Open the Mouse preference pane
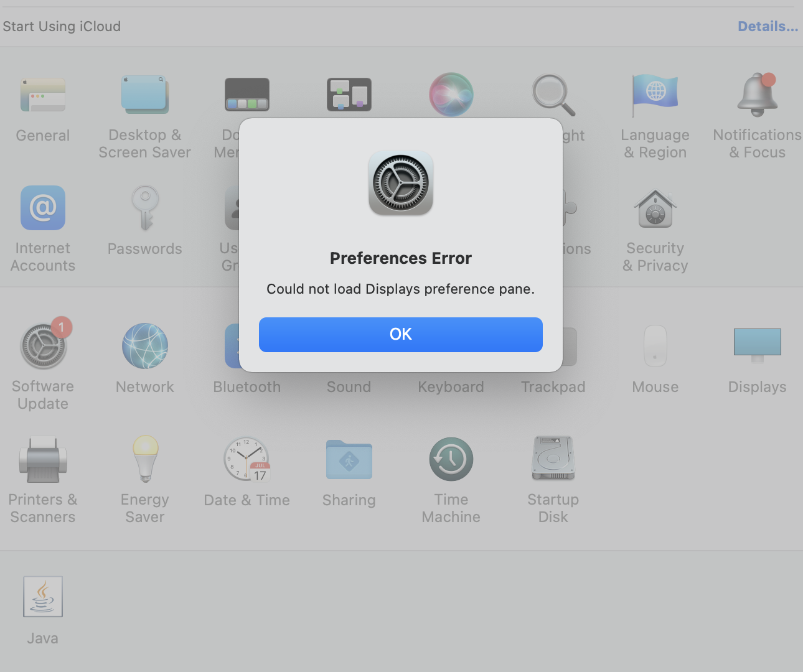 point(655,346)
